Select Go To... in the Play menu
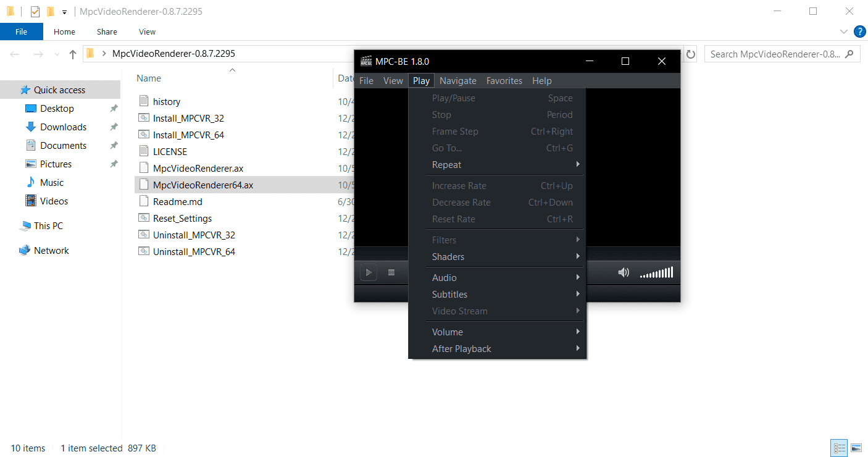868x457 pixels. click(497, 148)
